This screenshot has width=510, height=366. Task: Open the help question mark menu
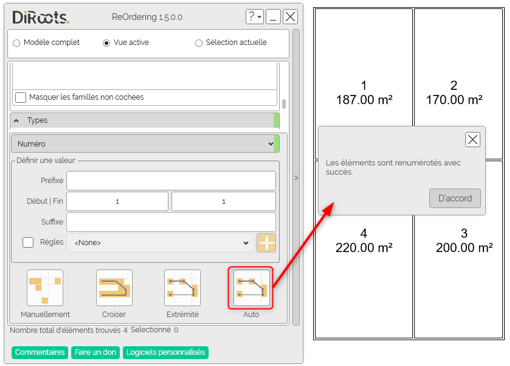(x=255, y=16)
